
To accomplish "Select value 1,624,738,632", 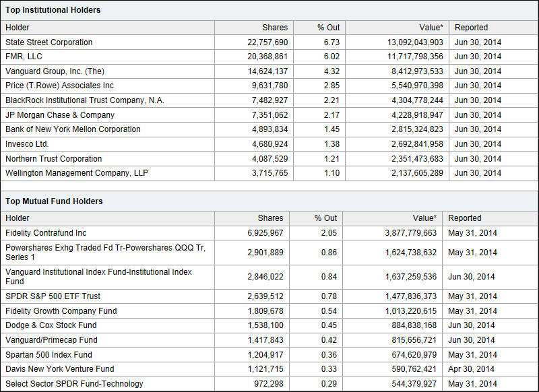I will coord(411,253).
